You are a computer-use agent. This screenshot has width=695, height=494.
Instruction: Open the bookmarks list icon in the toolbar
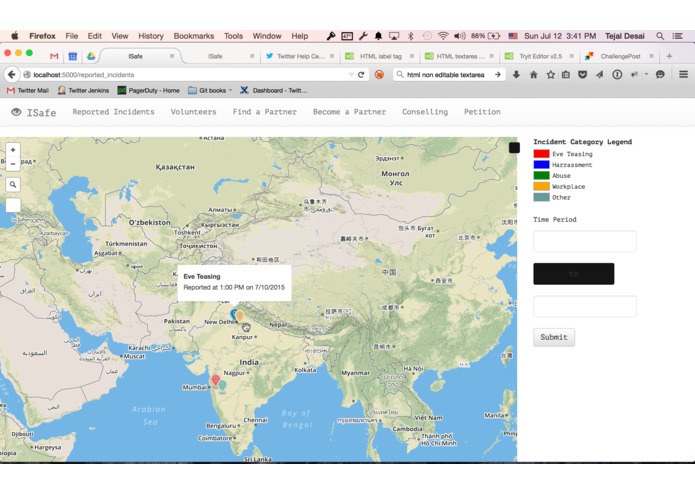tap(566, 74)
